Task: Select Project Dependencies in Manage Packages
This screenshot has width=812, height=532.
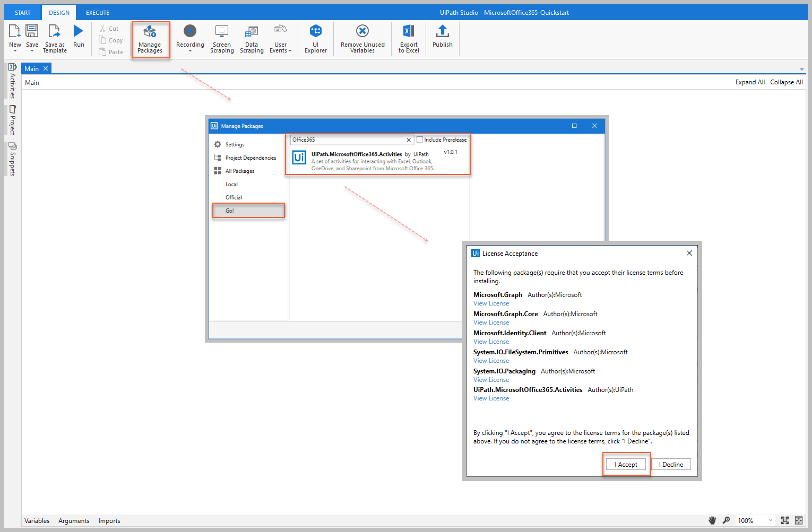Action: tap(245, 158)
